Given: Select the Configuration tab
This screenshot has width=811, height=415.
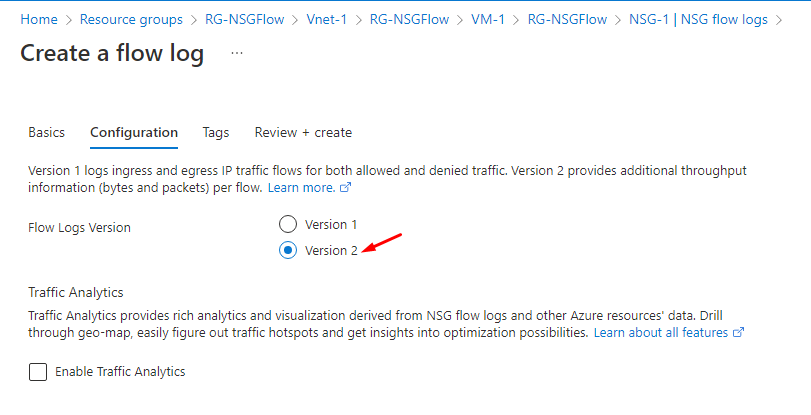Looking at the screenshot, I should [x=134, y=132].
